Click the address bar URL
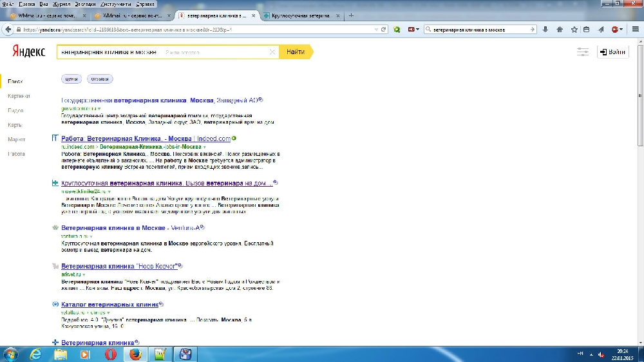This screenshot has height=362, width=644. (x=128, y=30)
